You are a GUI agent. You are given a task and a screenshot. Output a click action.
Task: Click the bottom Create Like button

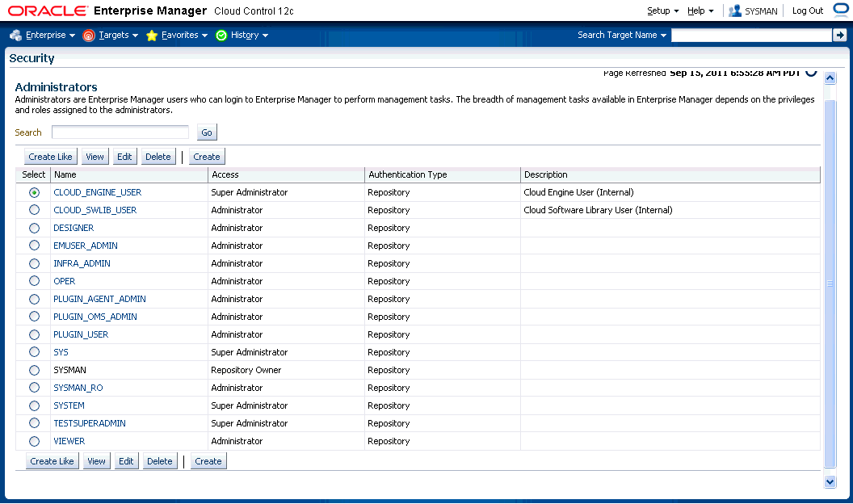tap(53, 461)
